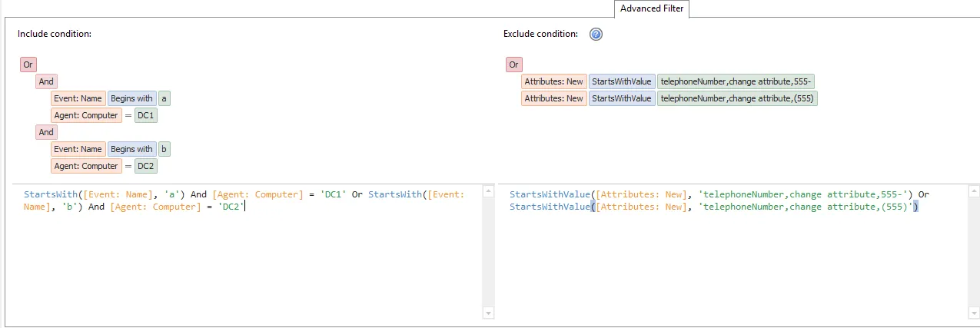This screenshot has width=980, height=328.
Task: Click the 'Exclude condition:' label
Action: 540,34
